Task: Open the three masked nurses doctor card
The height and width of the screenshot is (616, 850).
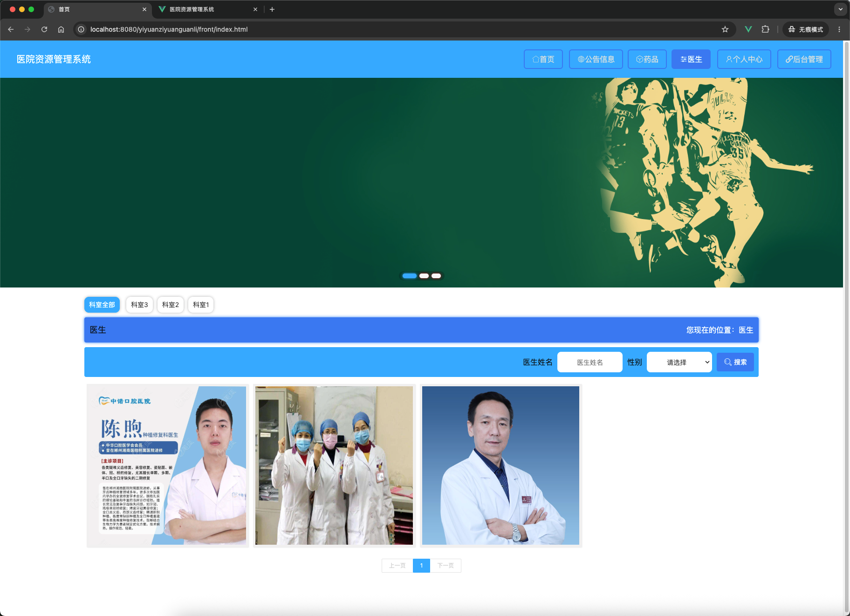Action: point(334,465)
